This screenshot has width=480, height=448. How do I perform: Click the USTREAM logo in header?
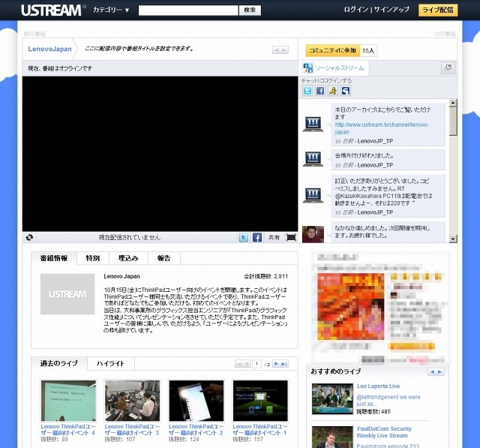pos(51,10)
